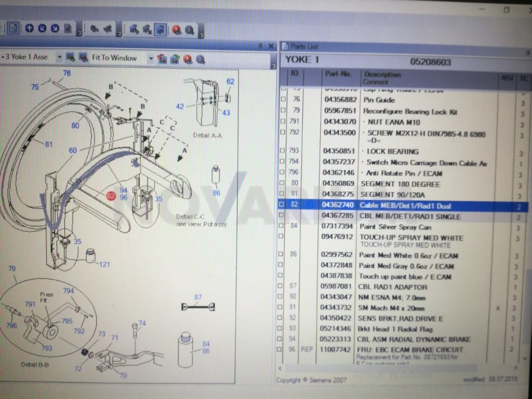This screenshot has width=532, height=399.
Task: Tick the checkbox for row 791 NUT EANA M10
Action: pos(283,121)
